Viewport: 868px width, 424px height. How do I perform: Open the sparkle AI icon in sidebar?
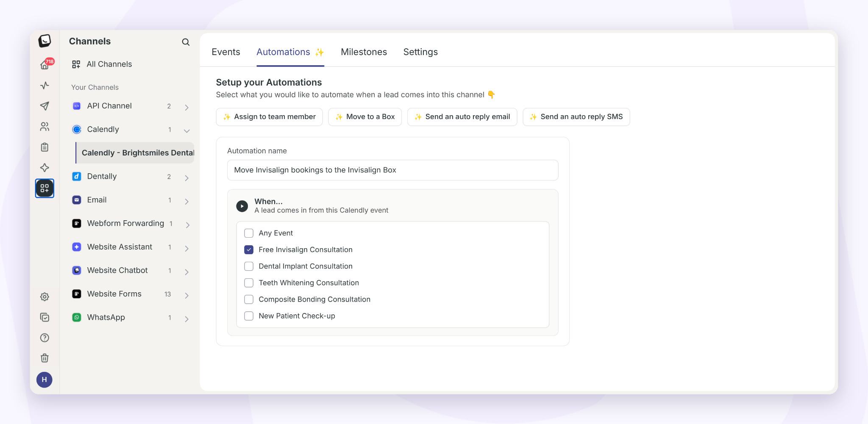pyautogui.click(x=45, y=168)
